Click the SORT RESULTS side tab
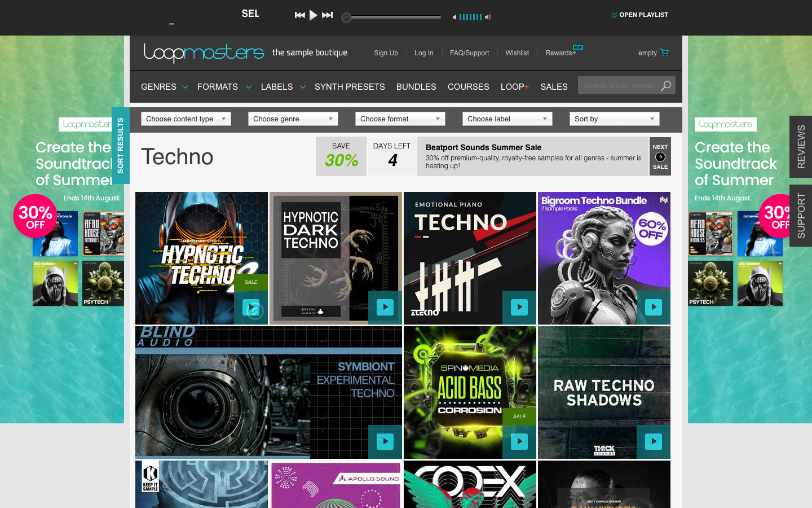This screenshot has height=508, width=812. 121,146
